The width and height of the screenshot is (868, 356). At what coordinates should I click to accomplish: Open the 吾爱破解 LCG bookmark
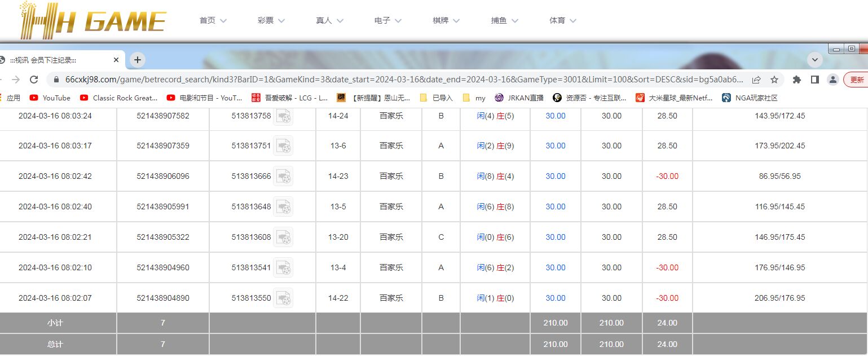click(290, 98)
